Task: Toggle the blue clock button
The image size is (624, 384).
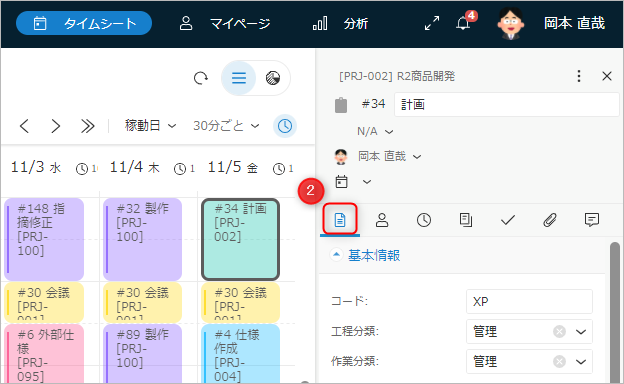Action: 285,126
